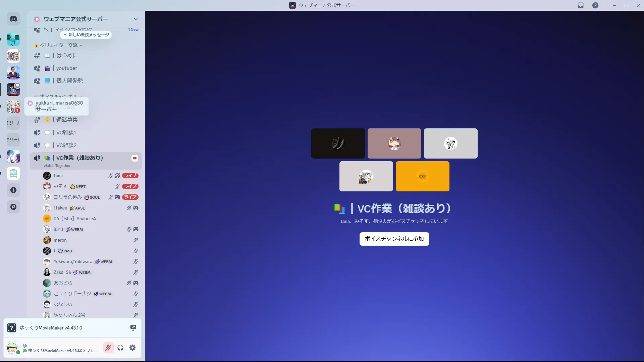Open the youtuber channel
644x362 pixels.
pyautogui.click(x=67, y=68)
